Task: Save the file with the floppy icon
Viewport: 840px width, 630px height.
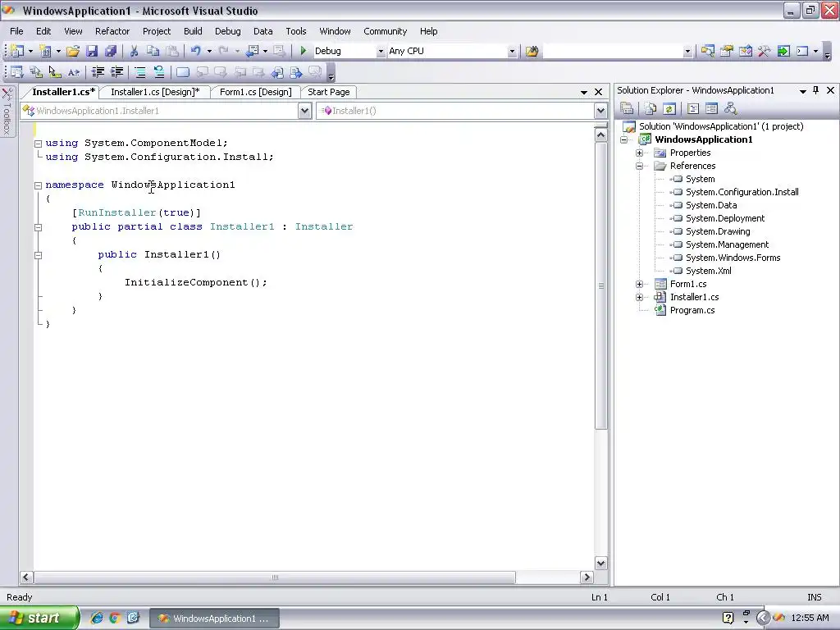Action: tap(92, 51)
